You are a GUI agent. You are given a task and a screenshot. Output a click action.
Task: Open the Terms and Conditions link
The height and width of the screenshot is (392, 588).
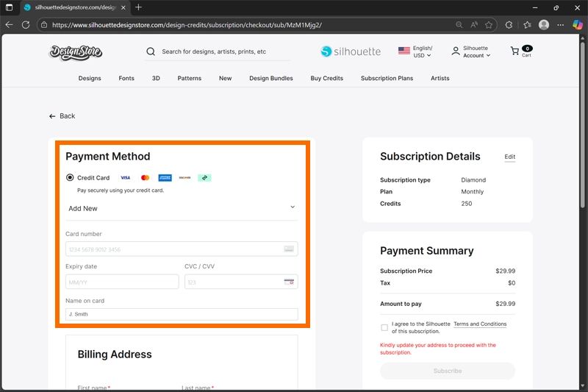click(x=479, y=324)
